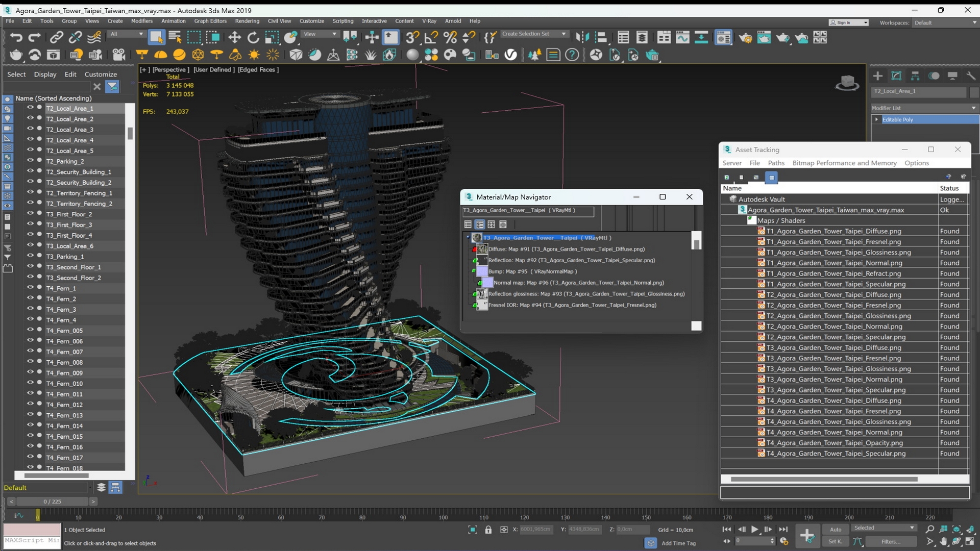Toggle the Percent Snap icon

(x=450, y=37)
